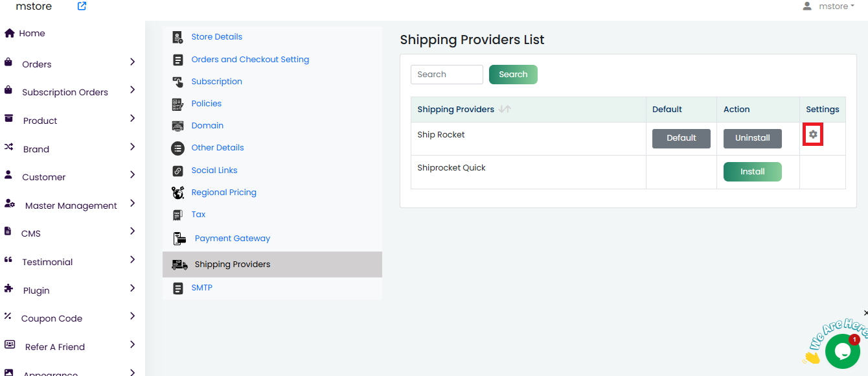Expand the Orders sidebar menu
Image resolution: width=868 pixels, height=376 pixels.
132,62
